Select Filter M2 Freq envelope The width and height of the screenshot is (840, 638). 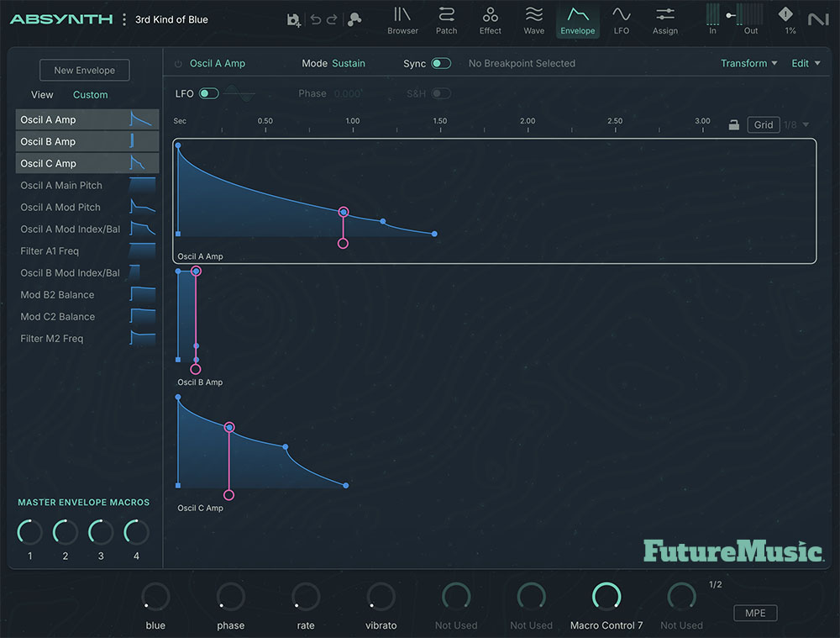coord(87,339)
